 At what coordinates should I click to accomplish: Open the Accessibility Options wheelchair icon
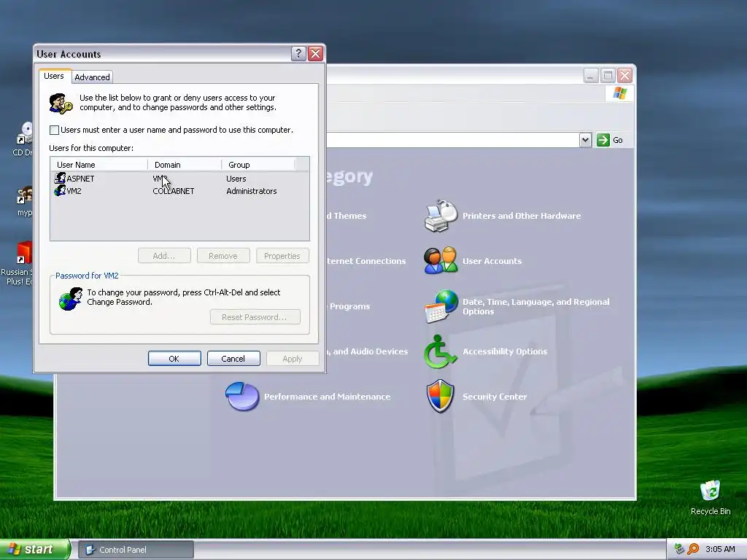(x=440, y=351)
